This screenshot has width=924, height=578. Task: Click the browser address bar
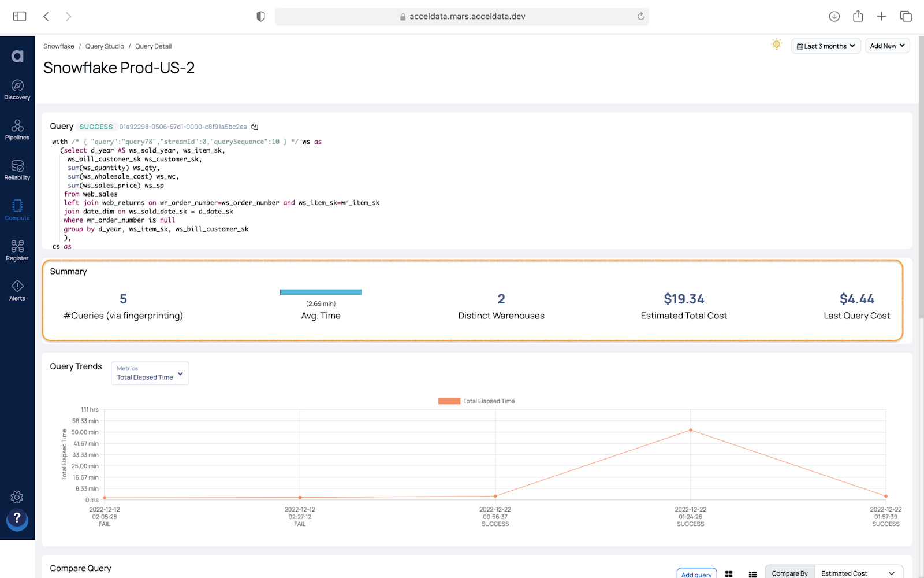click(462, 16)
